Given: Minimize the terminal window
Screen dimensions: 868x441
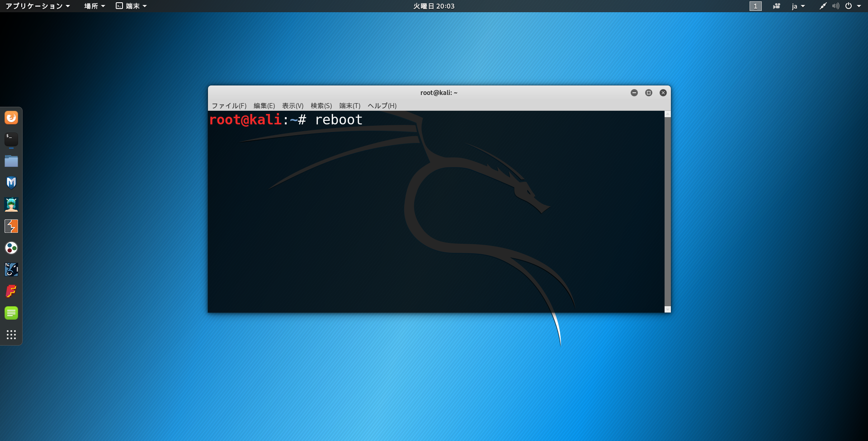Looking at the screenshot, I should [x=634, y=93].
